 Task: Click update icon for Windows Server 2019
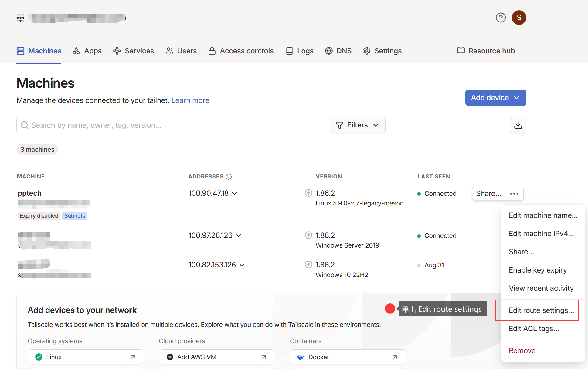coord(308,235)
